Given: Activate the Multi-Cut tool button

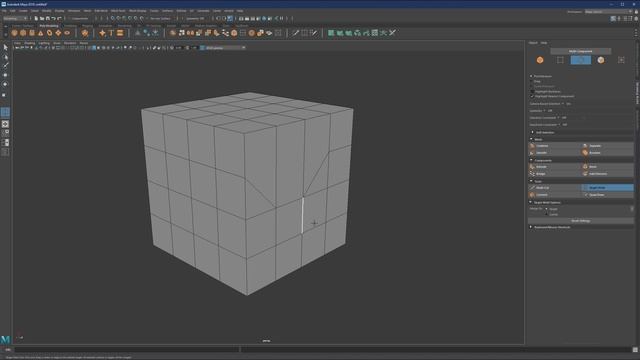Looking at the screenshot, I should coord(554,188).
